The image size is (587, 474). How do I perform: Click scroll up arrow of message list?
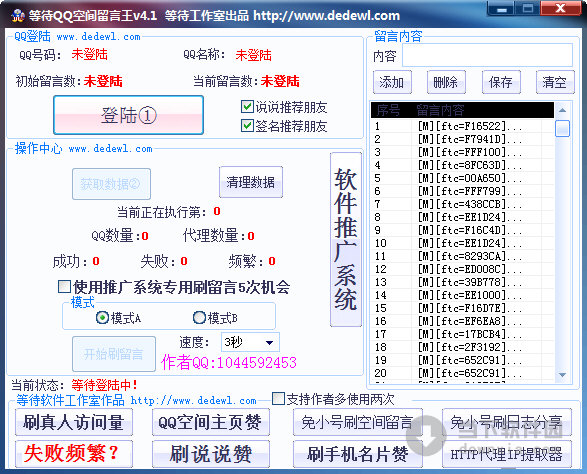click(x=562, y=110)
